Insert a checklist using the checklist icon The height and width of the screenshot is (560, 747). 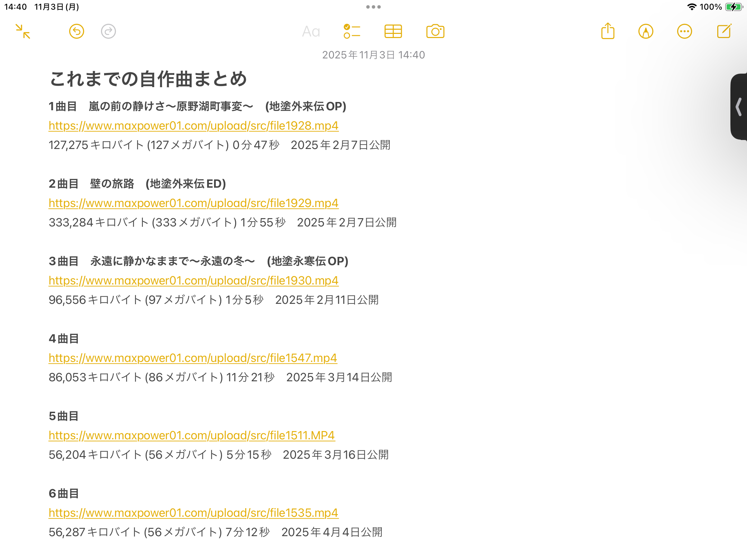tap(352, 31)
